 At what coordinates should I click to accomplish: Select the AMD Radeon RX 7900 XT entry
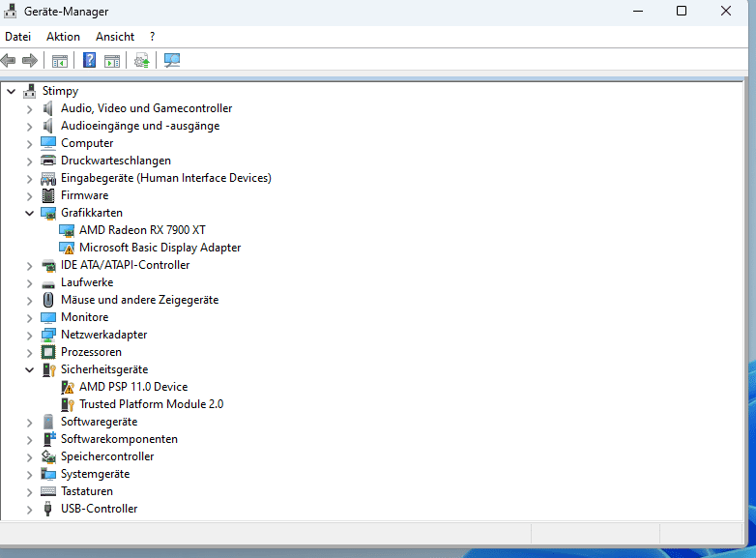coord(142,230)
